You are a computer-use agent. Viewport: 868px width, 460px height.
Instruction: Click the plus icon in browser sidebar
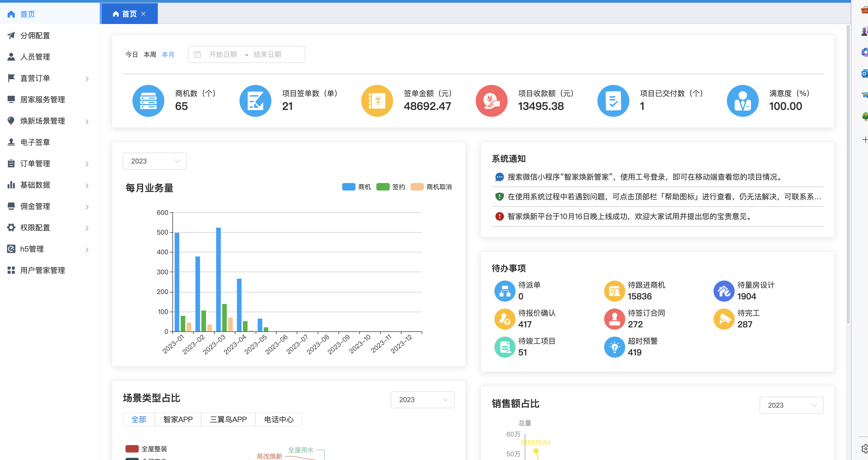pyautogui.click(x=865, y=140)
